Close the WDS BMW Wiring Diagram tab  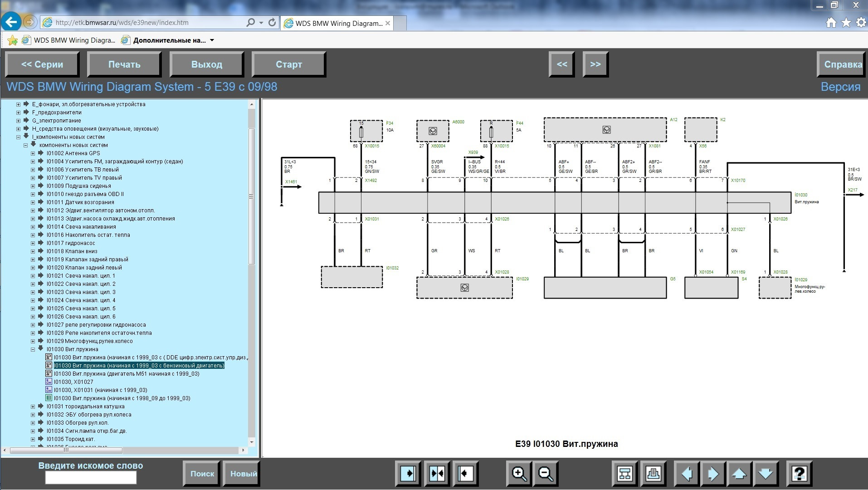pos(388,23)
